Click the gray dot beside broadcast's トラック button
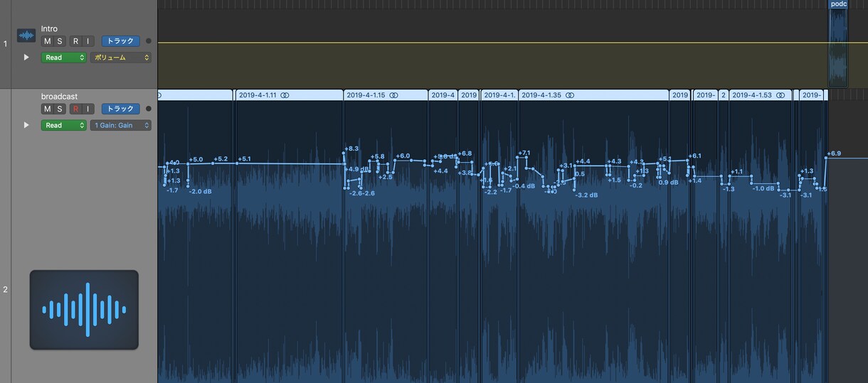868x383 pixels. [x=148, y=109]
